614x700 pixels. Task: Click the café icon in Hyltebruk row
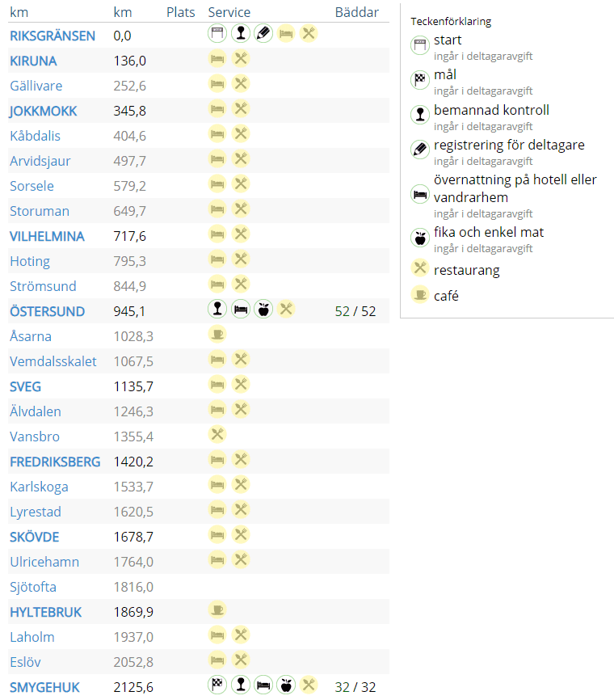217,609
